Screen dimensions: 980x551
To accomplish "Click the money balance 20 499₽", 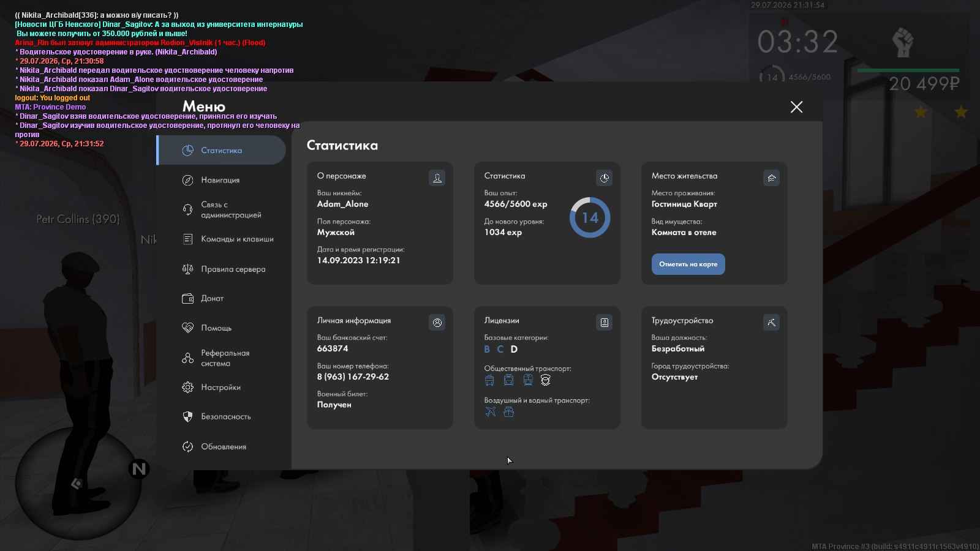I will (x=924, y=84).
